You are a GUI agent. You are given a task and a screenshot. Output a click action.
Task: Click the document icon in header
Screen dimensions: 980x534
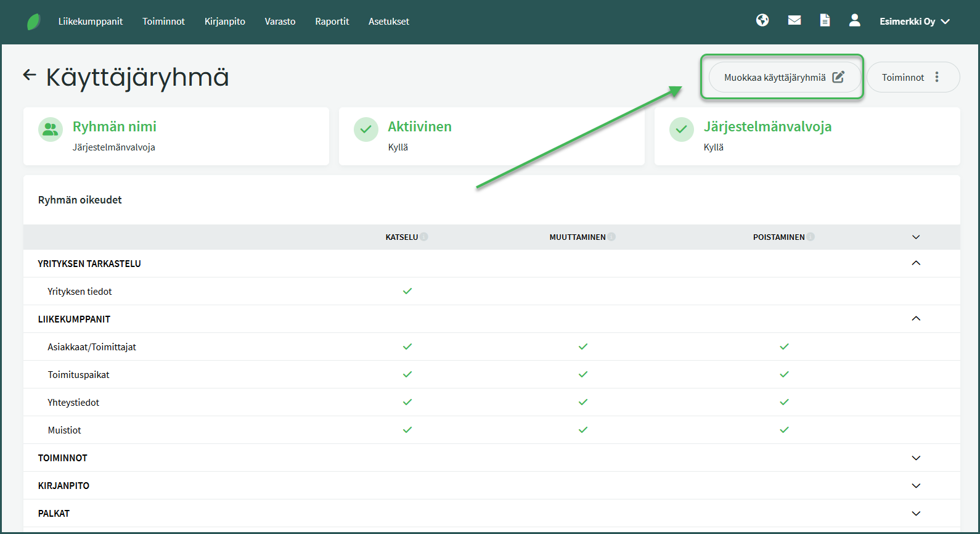825,20
